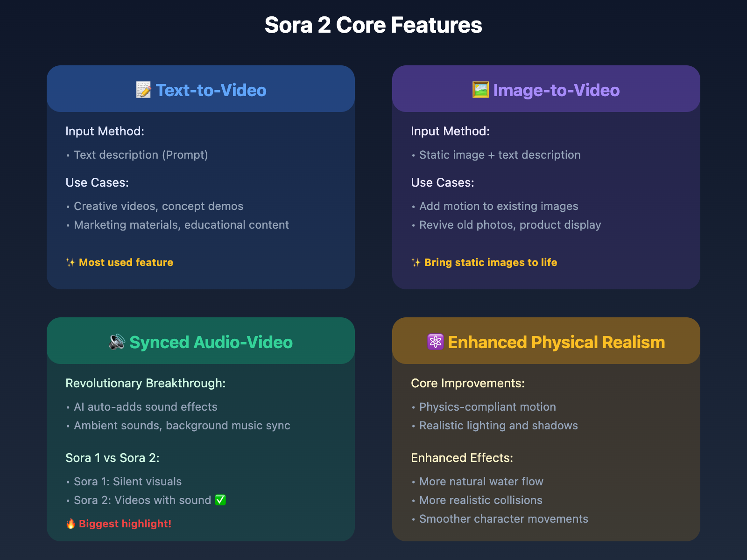This screenshot has height=560, width=747.
Task: Click the Sora 1 vs Sora 2 subheading
Action: tap(113, 458)
